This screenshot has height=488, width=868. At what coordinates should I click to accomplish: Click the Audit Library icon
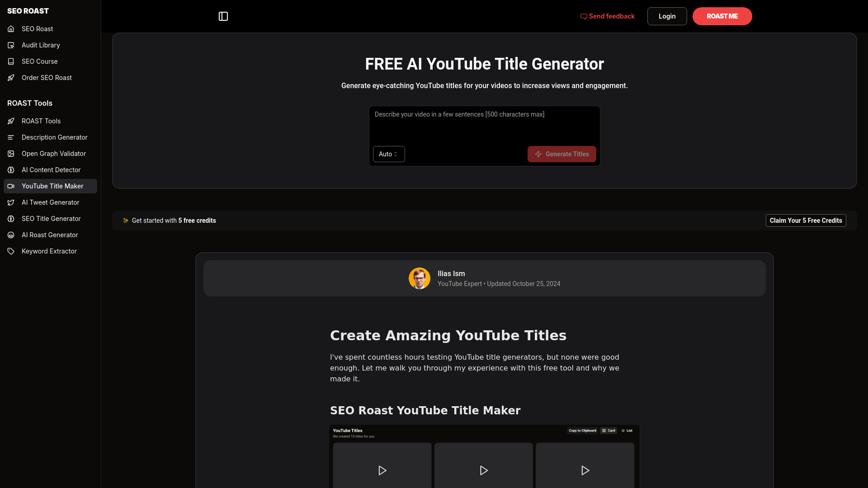11,45
